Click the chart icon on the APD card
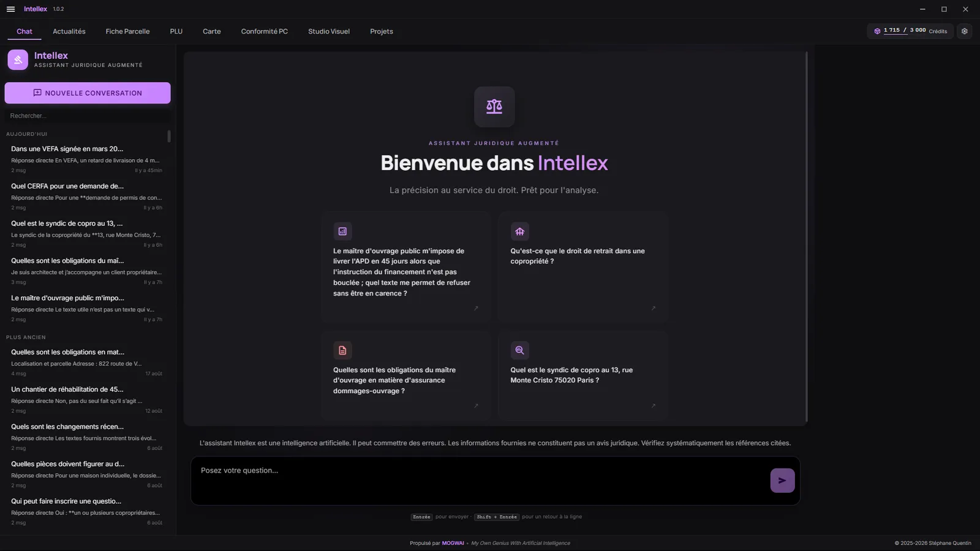This screenshot has width=980, height=551. [342, 231]
